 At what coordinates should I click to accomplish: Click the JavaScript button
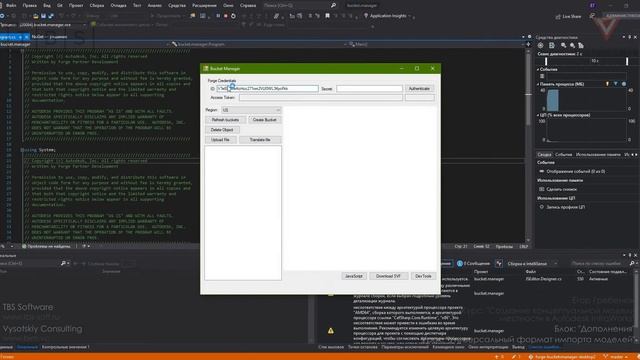point(353,276)
